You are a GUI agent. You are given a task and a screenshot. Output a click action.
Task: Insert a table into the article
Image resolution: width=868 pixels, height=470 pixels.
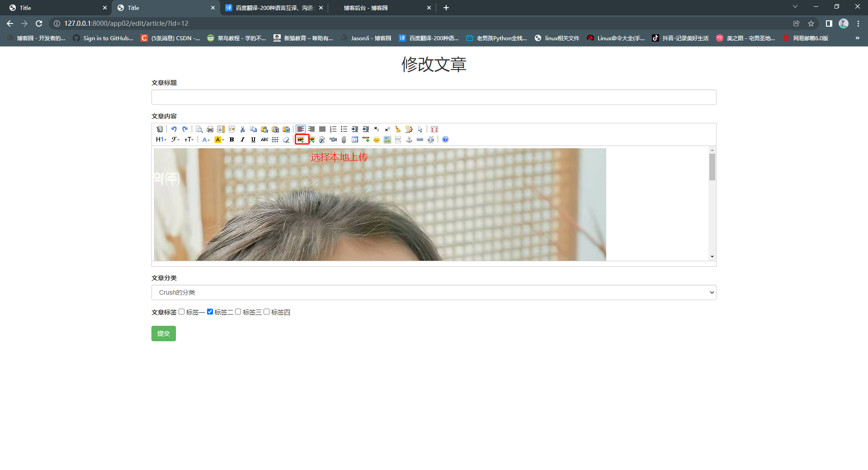354,140
